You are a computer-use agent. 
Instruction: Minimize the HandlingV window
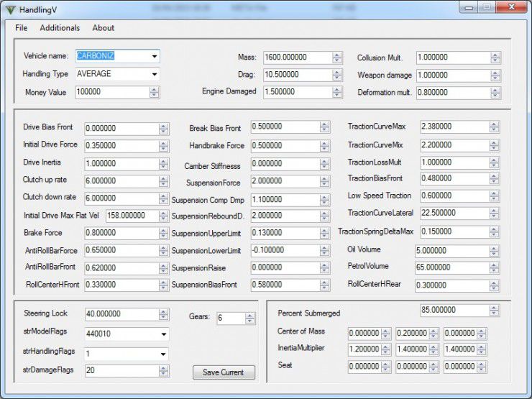coord(470,7)
